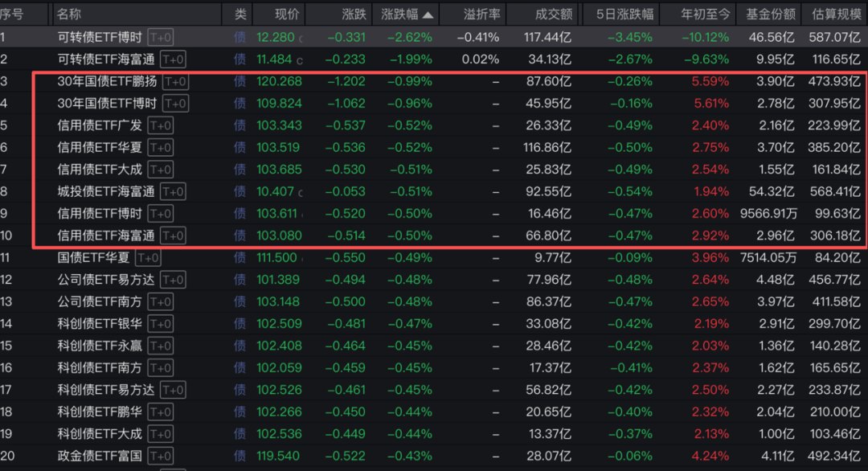
Task: Click the T+0 badge beside 政金债ETF富国
Action: [161, 456]
